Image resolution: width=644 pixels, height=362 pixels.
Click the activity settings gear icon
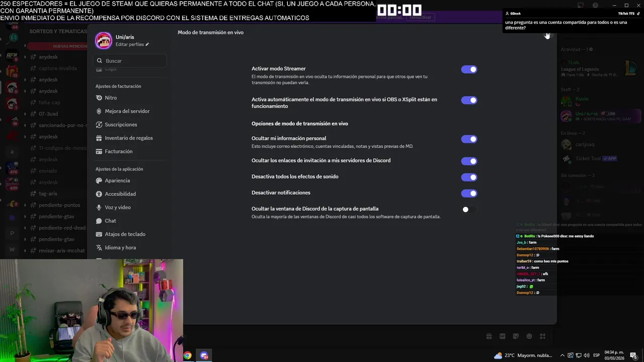pyautogui.click(x=591, y=49)
